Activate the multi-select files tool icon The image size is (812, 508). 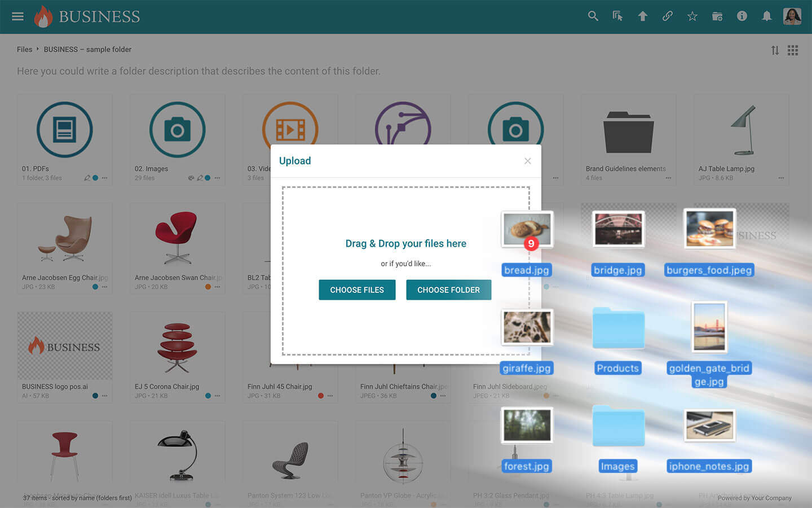pyautogui.click(x=617, y=16)
